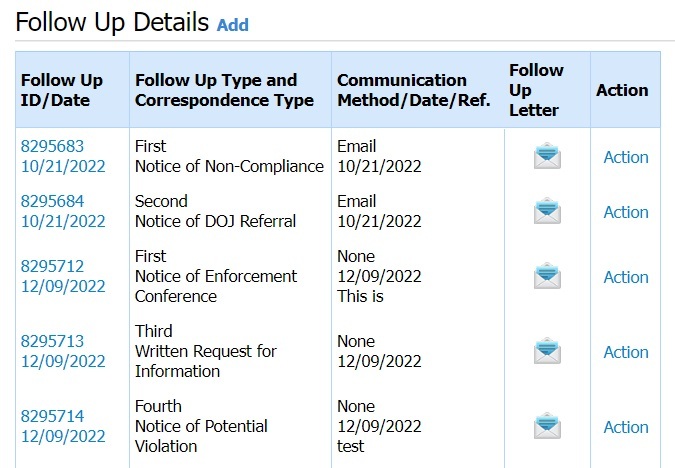
Task: Click Action for Enforcement Conference row
Action: pyautogui.click(x=626, y=277)
